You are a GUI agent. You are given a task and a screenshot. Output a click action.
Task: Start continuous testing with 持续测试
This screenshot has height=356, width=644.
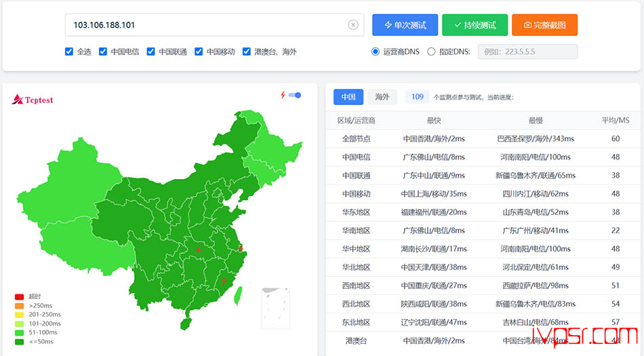pos(475,25)
